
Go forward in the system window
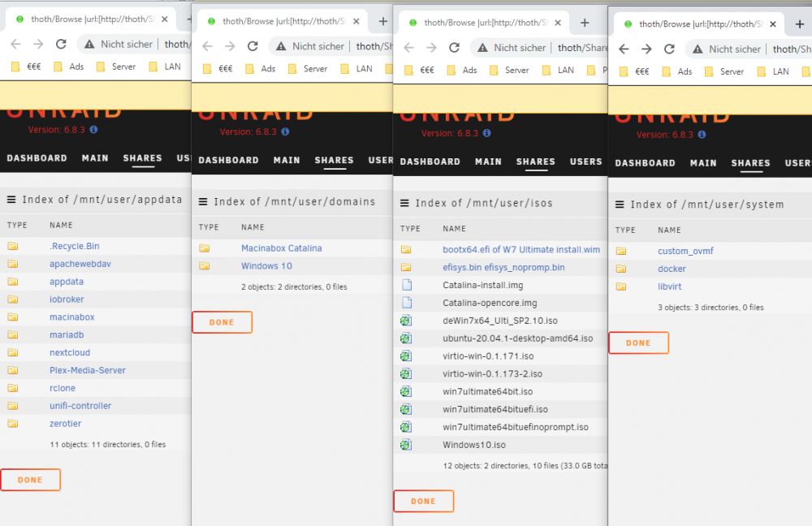pos(646,49)
